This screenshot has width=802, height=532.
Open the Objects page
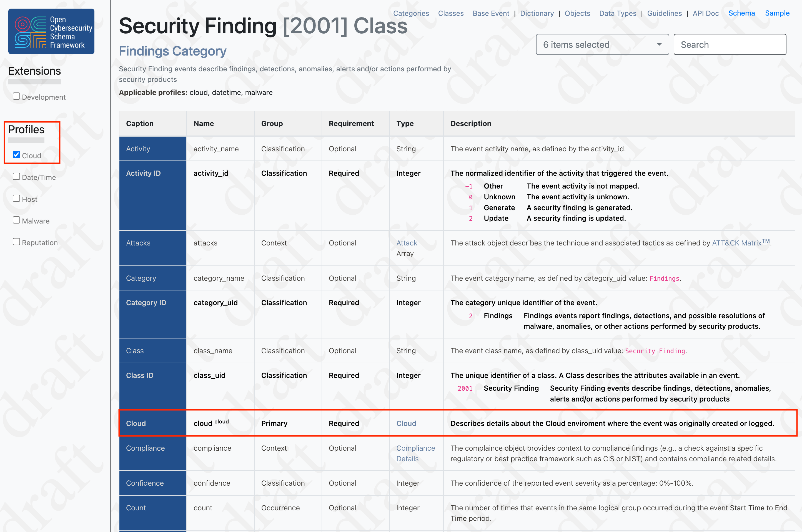tap(577, 13)
